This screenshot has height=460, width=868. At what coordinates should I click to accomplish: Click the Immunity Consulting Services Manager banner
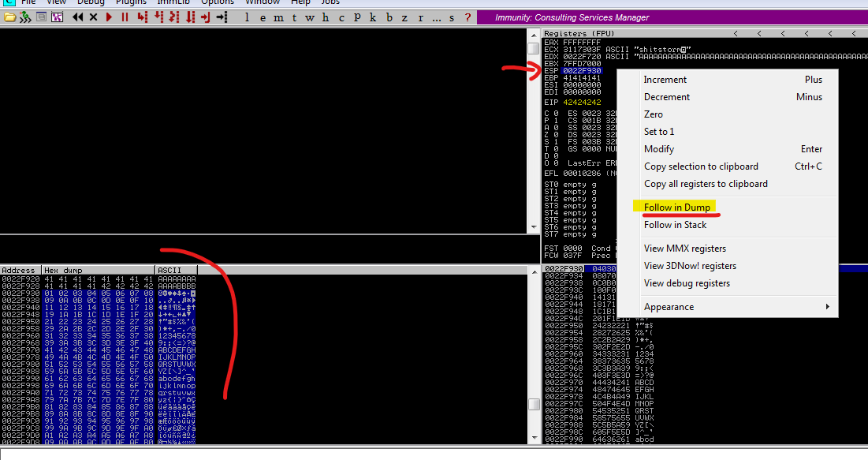[672, 17]
